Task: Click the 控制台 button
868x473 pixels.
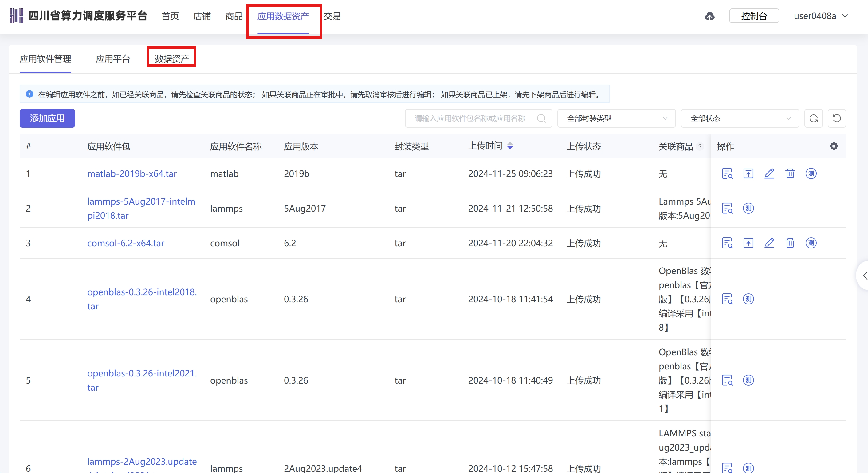Action: [x=754, y=16]
